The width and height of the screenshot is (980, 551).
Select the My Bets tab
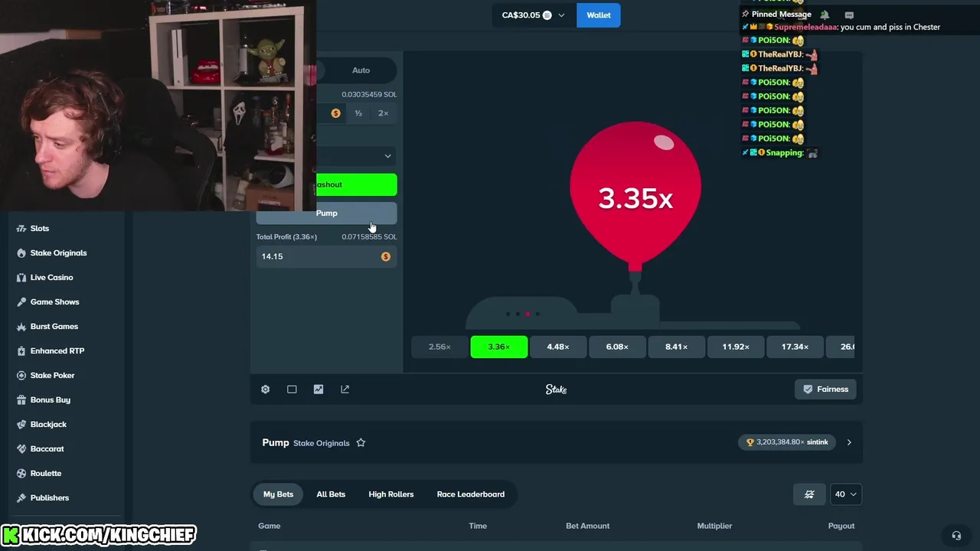click(x=279, y=494)
